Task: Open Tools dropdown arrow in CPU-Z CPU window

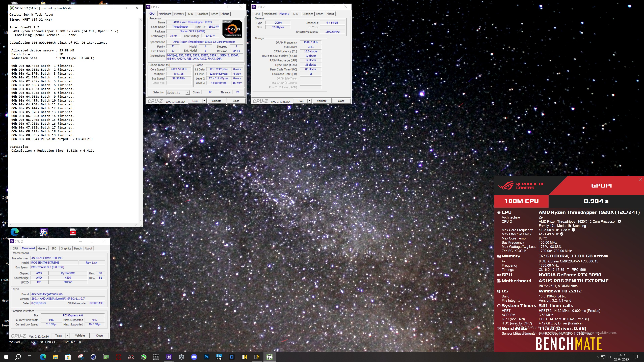Action: (x=204, y=101)
